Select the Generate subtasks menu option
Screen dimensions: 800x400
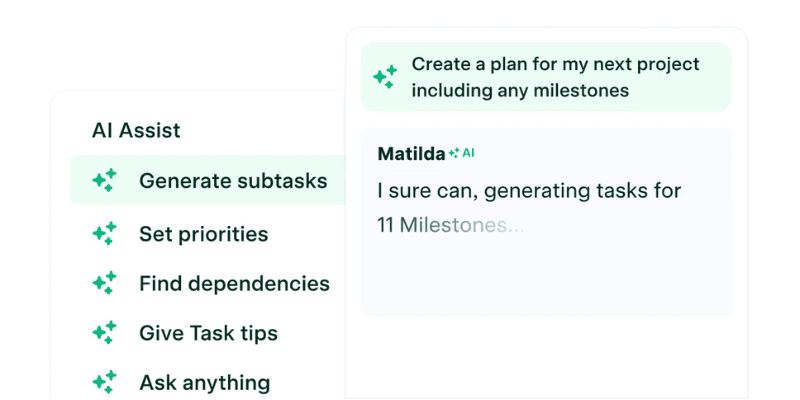click(233, 181)
